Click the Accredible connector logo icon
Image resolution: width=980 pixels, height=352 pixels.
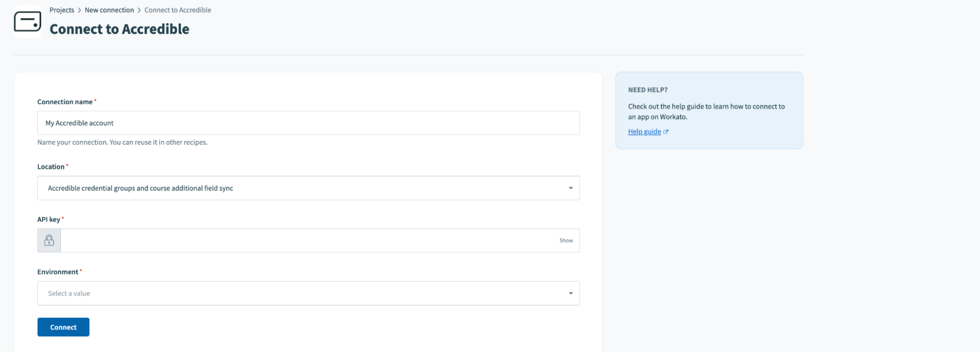click(27, 22)
